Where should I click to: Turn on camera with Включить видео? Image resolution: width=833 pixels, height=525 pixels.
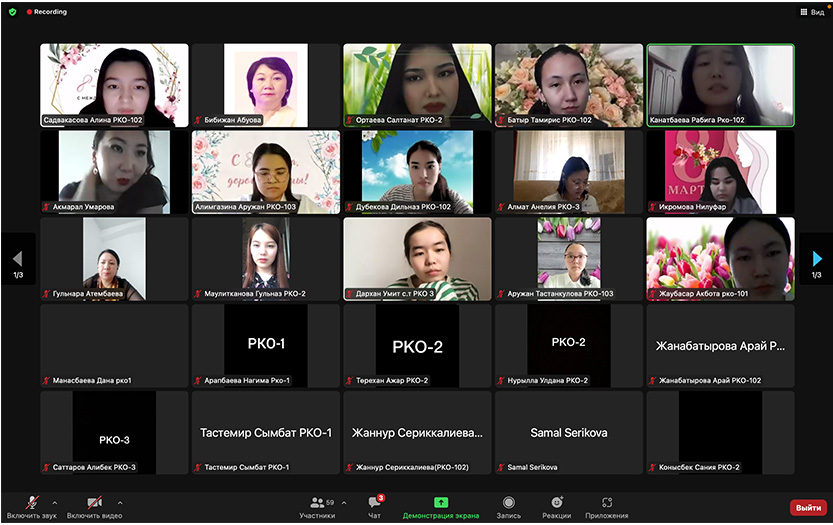(94, 505)
